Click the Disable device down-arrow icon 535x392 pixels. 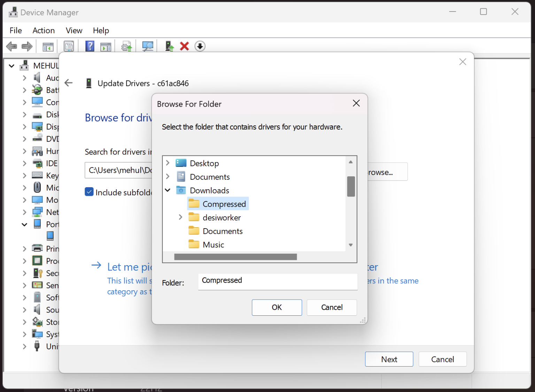(x=200, y=46)
